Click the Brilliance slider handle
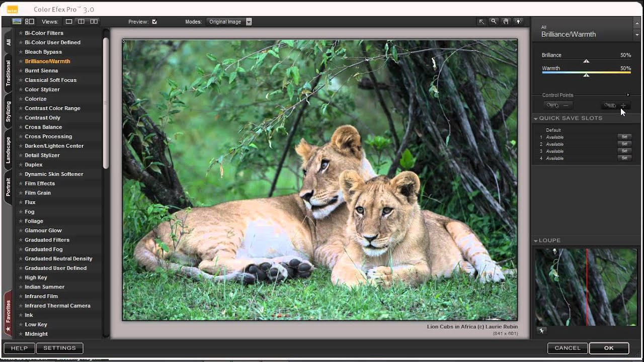 click(x=586, y=61)
